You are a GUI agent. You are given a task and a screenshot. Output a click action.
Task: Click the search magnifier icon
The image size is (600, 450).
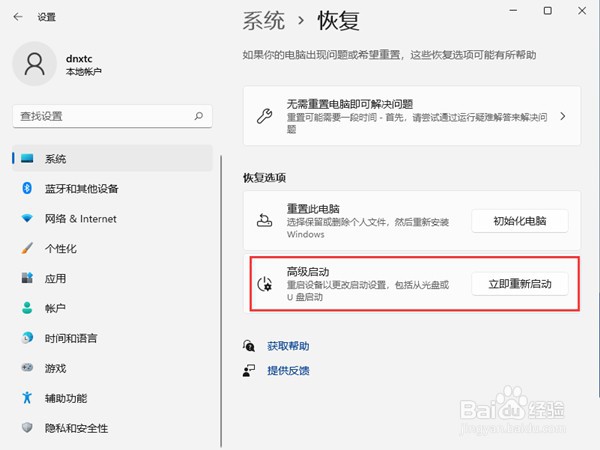pyautogui.click(x=199, y=116)
